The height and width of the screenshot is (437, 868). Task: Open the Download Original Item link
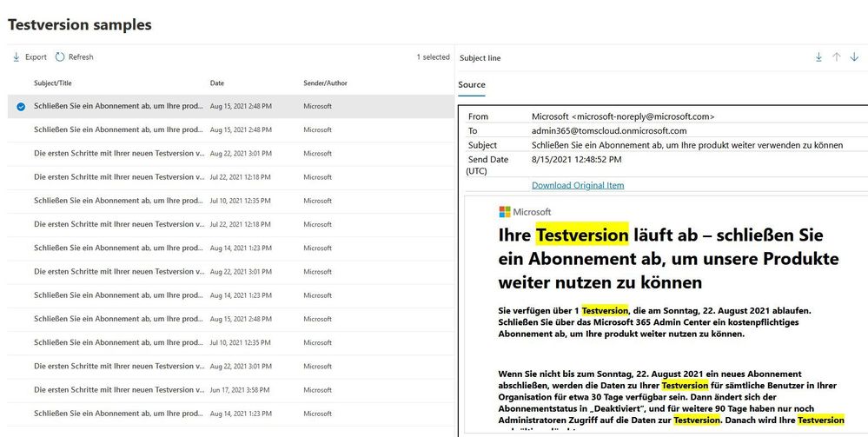[x=578, y=186]
